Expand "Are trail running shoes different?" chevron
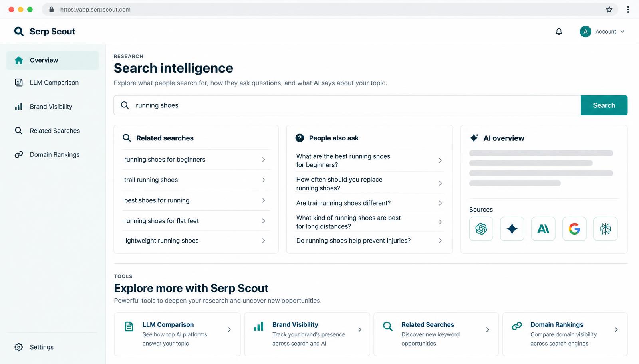The image size is (639, 364). point(440,203)
